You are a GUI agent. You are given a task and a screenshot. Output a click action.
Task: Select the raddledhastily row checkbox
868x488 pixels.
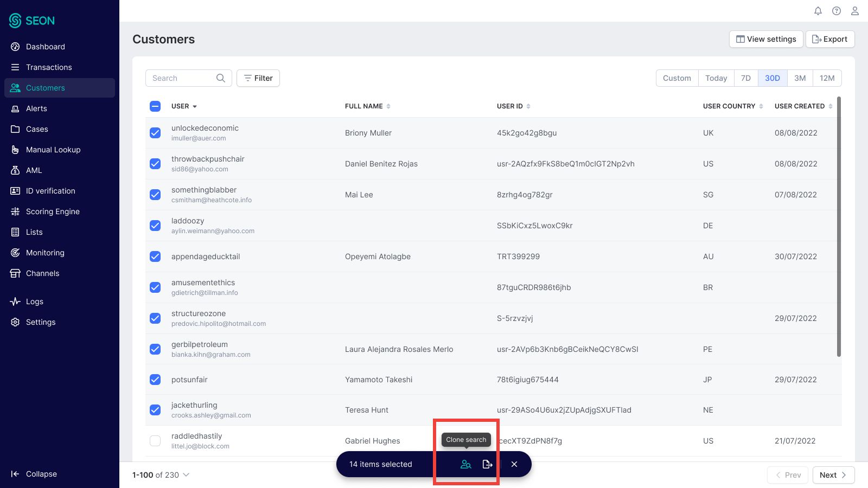point(155,441)
